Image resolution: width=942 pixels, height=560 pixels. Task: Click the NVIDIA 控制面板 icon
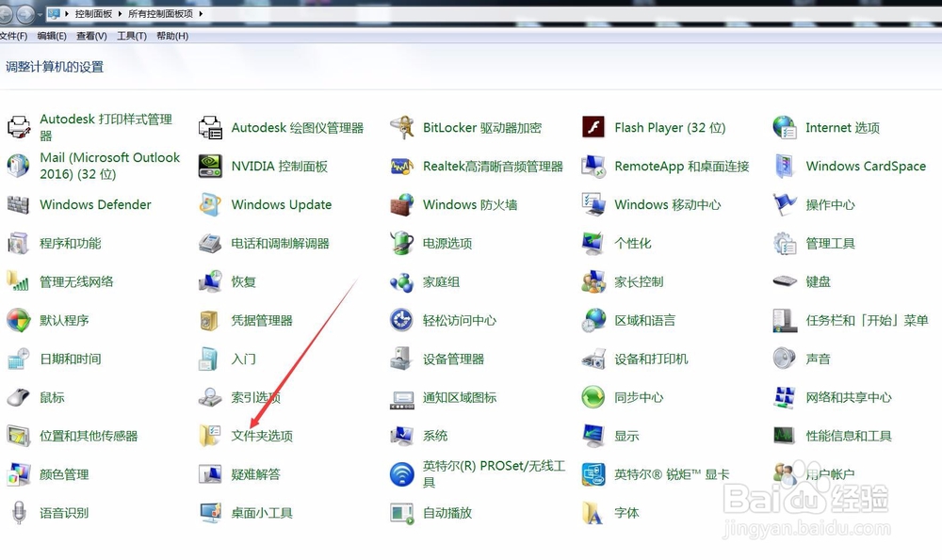210,167
